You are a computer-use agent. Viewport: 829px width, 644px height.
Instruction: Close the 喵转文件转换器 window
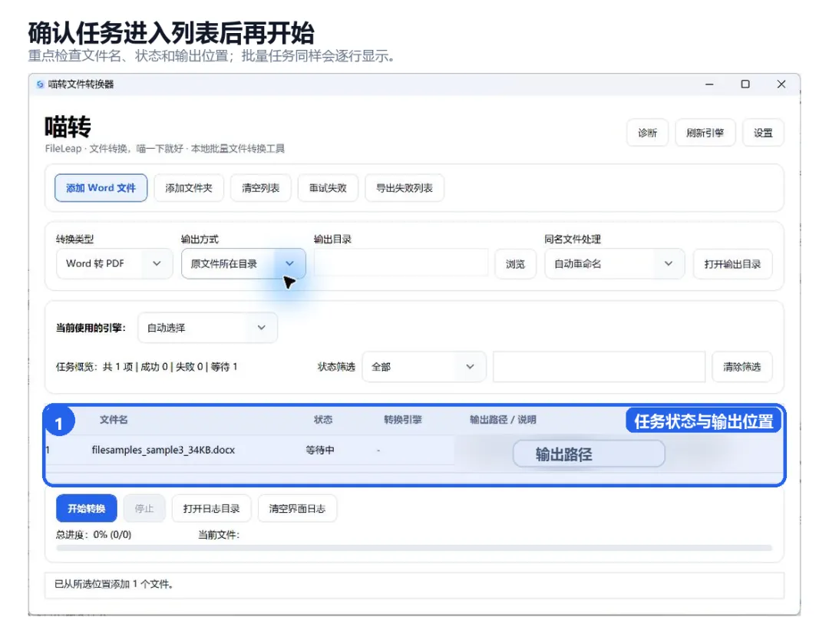click(x=781, y=84)
